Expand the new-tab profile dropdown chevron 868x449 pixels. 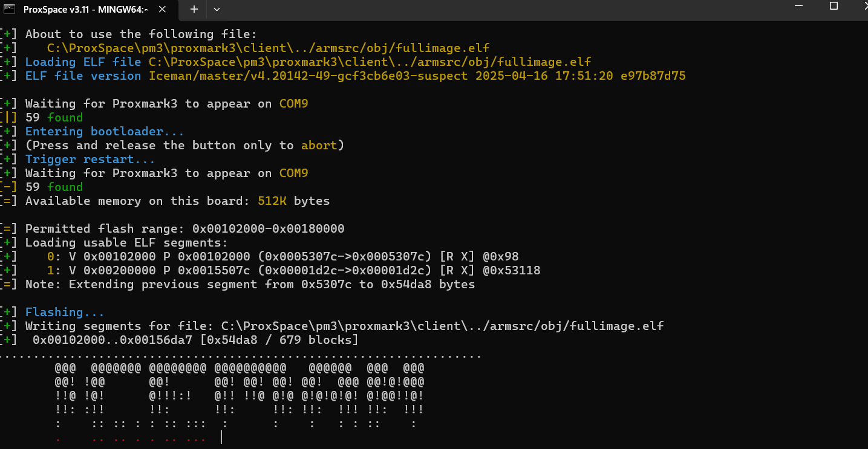pos(217,9)
